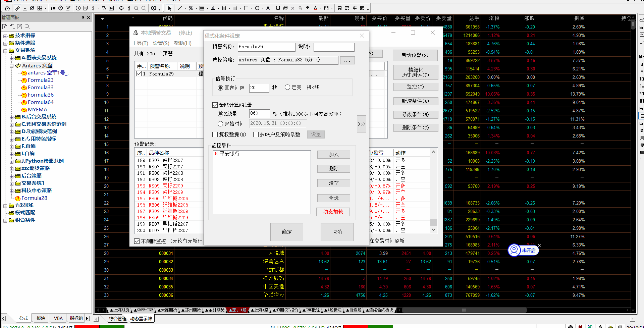Open the quote table header dropdown triangle
644x328 pixels.
tap(102, 19)
